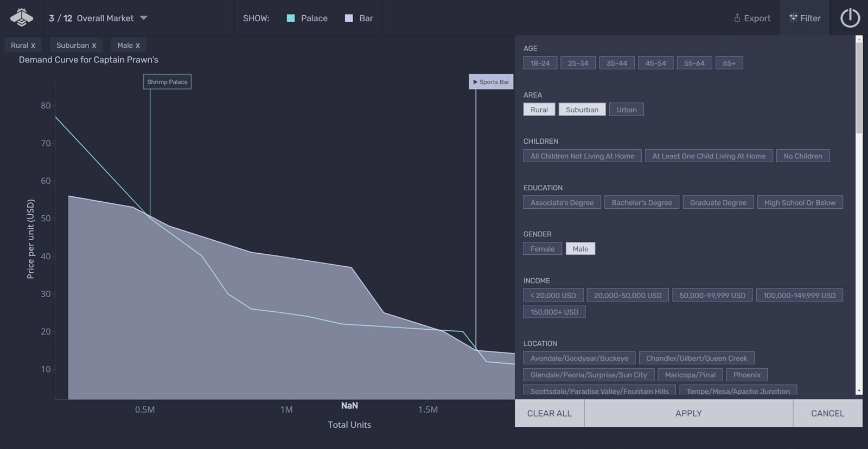Toggle the 55-64 age filter
This screenshot has height=449, width=868.
[694, 63]
